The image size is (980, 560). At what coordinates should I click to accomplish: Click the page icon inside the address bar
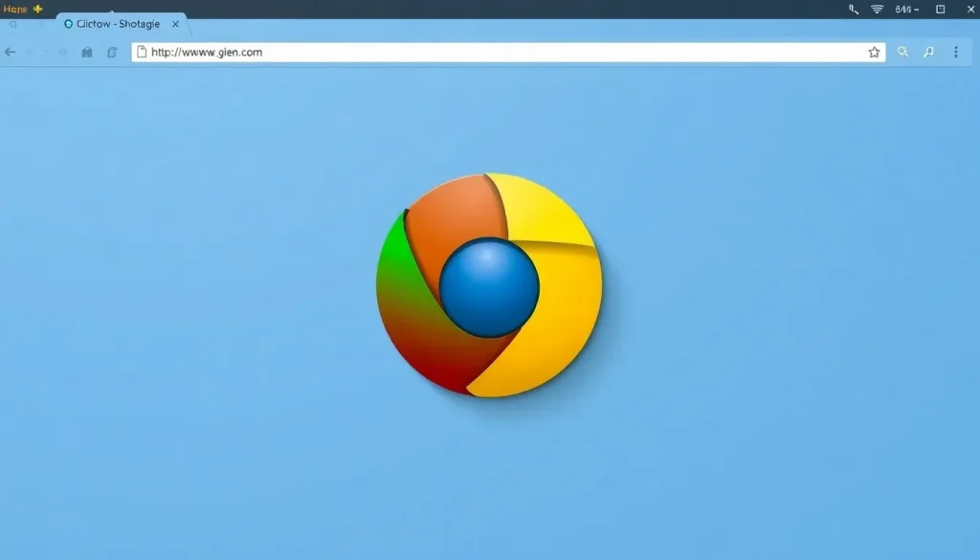(143, 53)
